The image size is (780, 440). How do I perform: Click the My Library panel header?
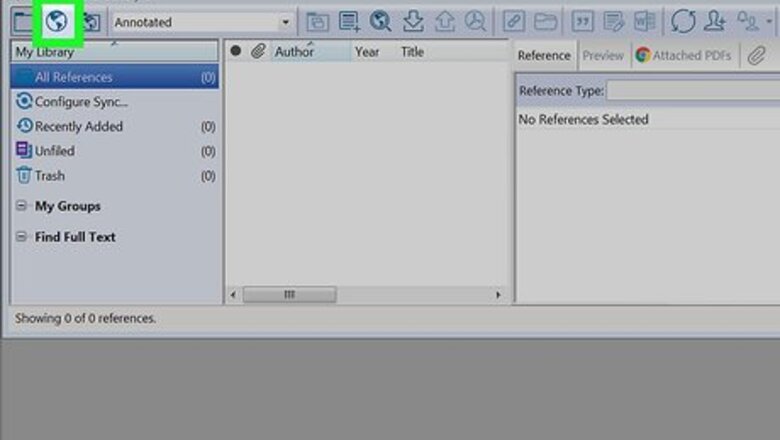click(114, 52)
